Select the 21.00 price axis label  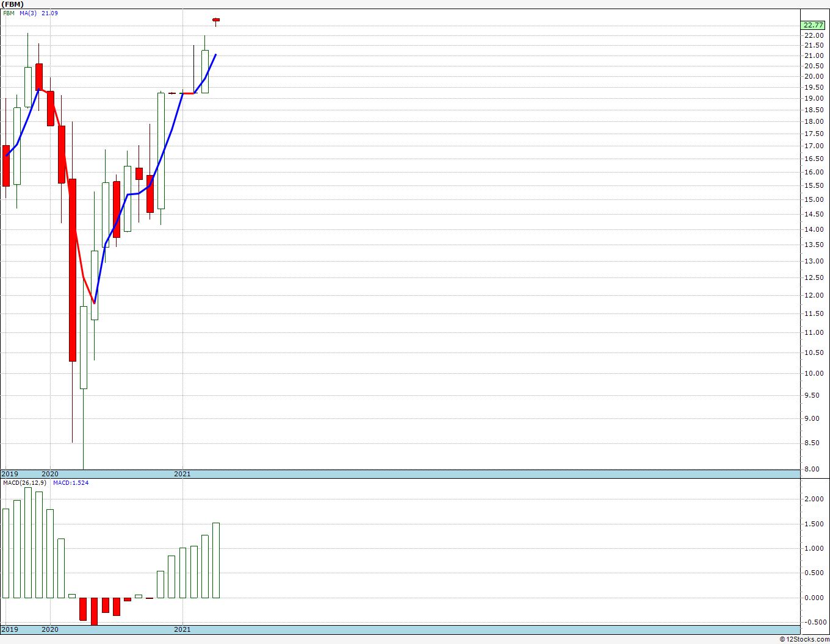coord(813,55)
